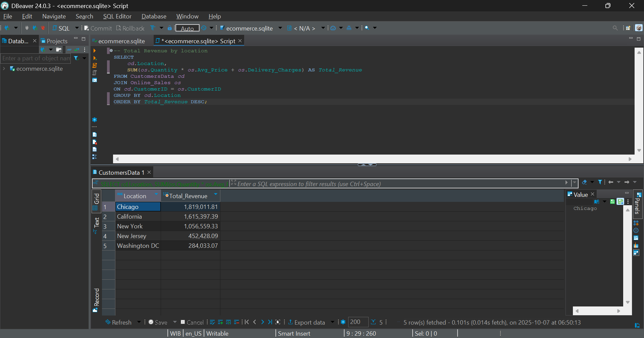The image size is (644, 338).
Task: Expand the ecommerce.sqlite tree node
Action: coord(4,69)
